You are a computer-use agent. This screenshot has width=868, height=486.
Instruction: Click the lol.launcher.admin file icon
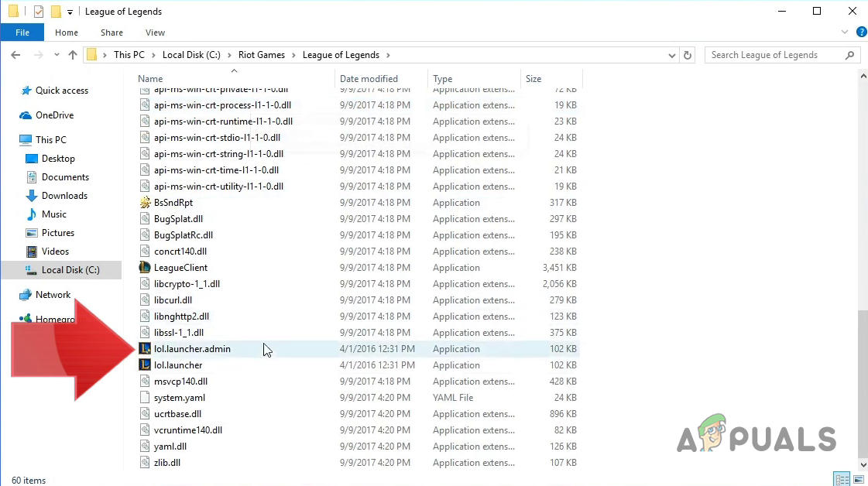coord(145,349)
